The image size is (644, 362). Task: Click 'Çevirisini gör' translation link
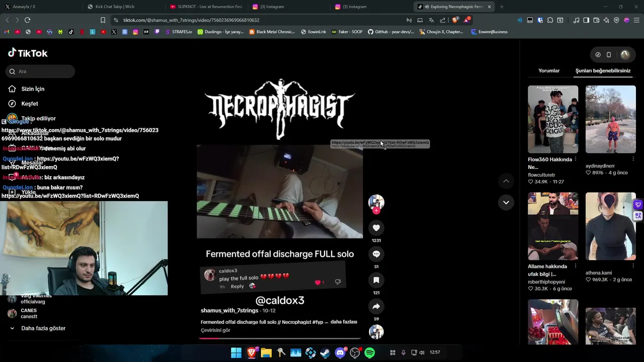[x=215, y=330]
